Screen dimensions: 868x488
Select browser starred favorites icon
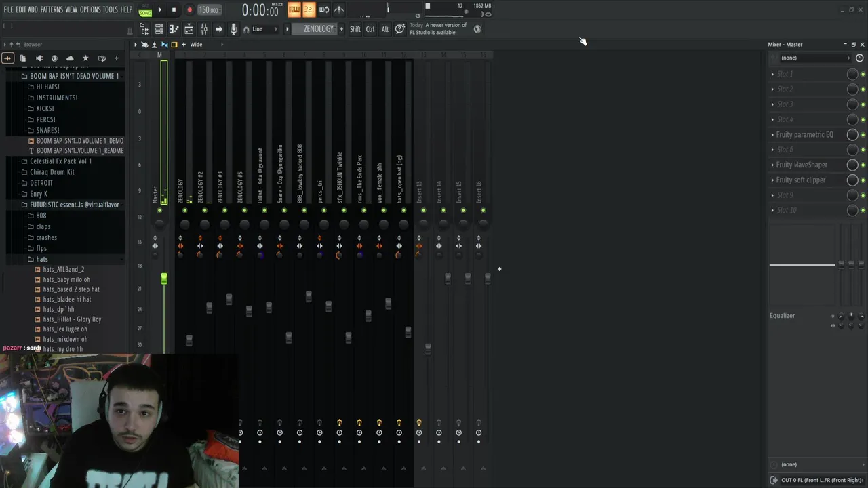click(85, 58)
